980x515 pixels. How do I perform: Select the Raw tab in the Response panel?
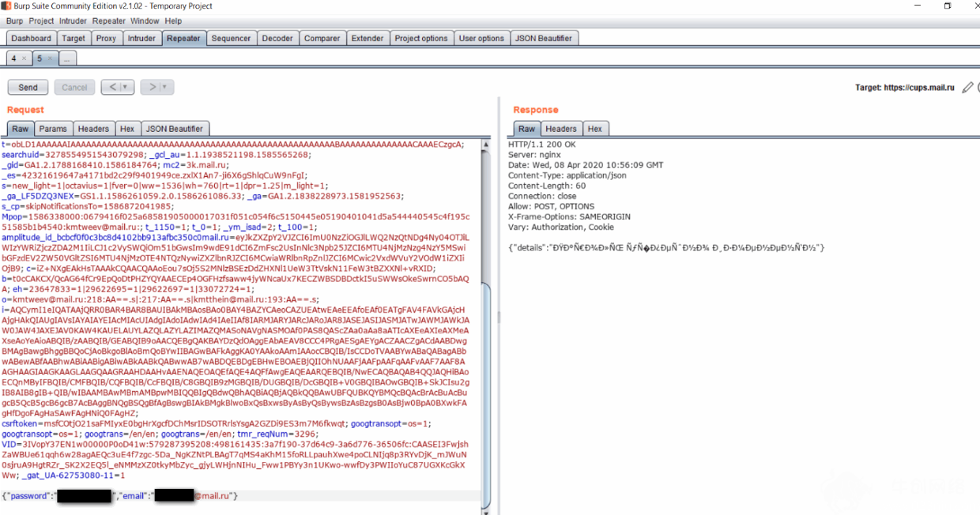[526, 129]
